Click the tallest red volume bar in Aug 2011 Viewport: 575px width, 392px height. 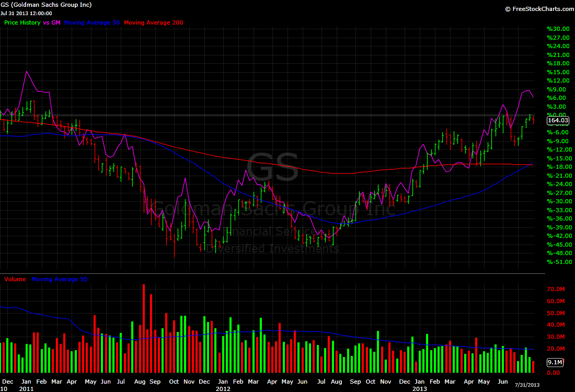pos(144,329)
